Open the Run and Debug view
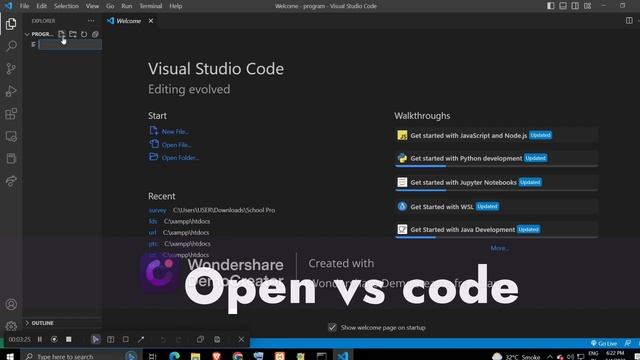 (11, 91)
